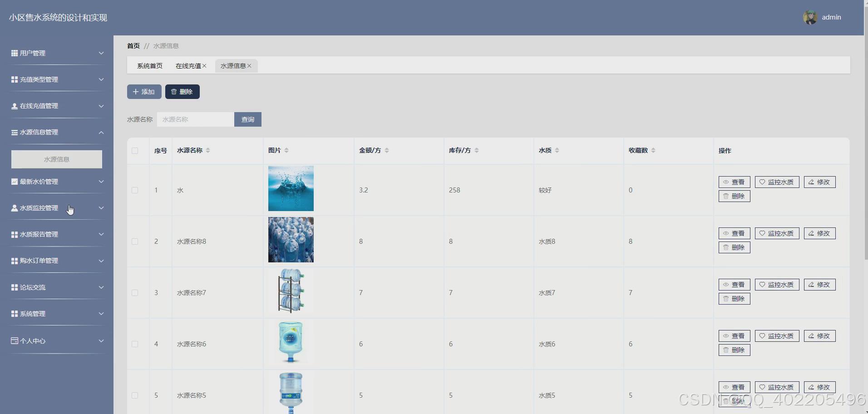The width and height of the screenshot is (868, 414).
Task: Expand the 用户管理 chevron
Action: point(101,53)
